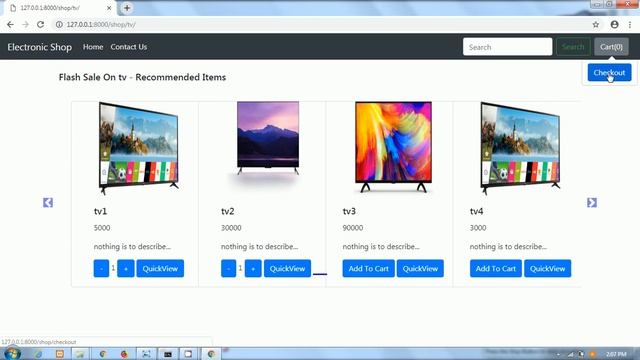Open the snipping capture taskbar icon
Screen dimensions: 640x360
click(x=146, y=354)
